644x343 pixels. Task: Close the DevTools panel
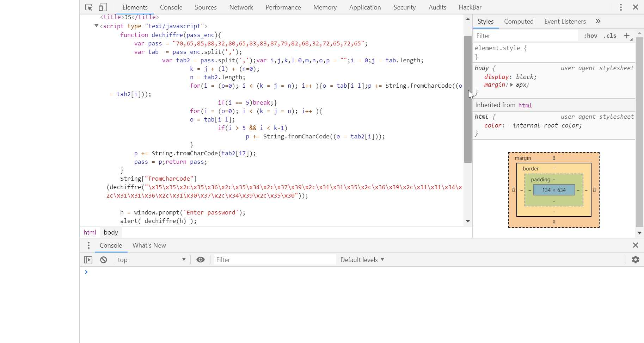[636, 7]
